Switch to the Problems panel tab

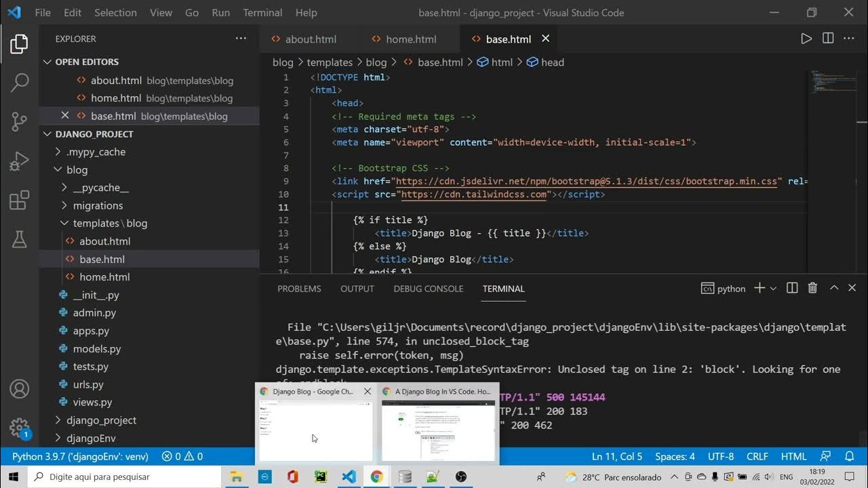[x=299, y=288]
